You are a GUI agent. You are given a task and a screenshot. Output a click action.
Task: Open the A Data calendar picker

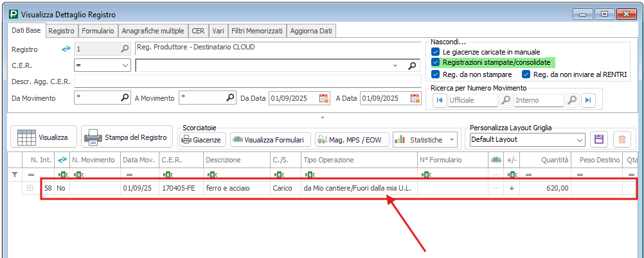(415, 98)
